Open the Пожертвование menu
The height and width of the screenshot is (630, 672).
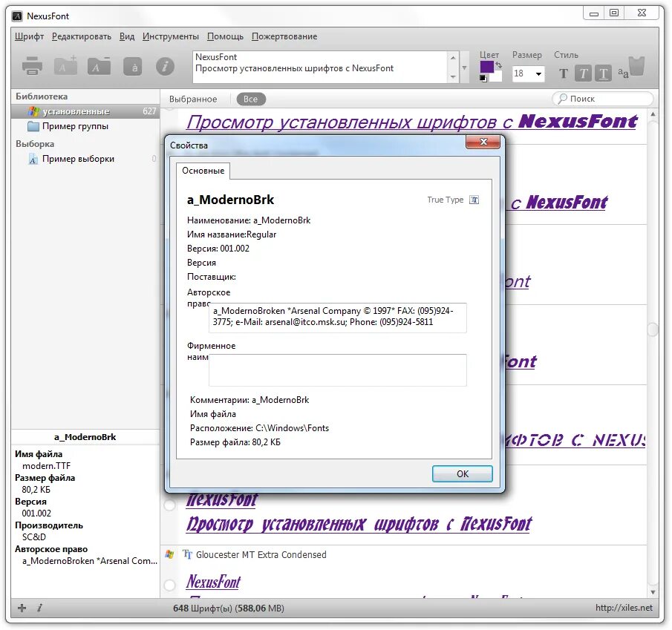[284, 36]
